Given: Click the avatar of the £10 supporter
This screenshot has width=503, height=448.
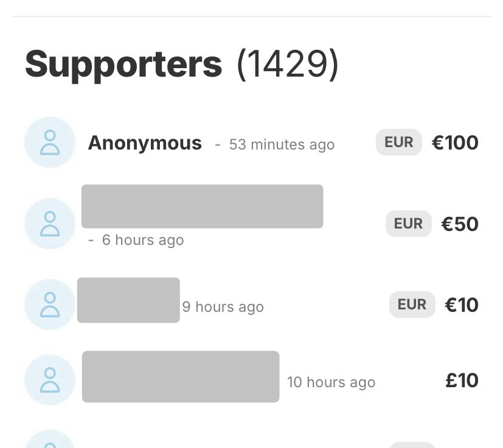Looking at the screenshot, I should click(50, 380).
